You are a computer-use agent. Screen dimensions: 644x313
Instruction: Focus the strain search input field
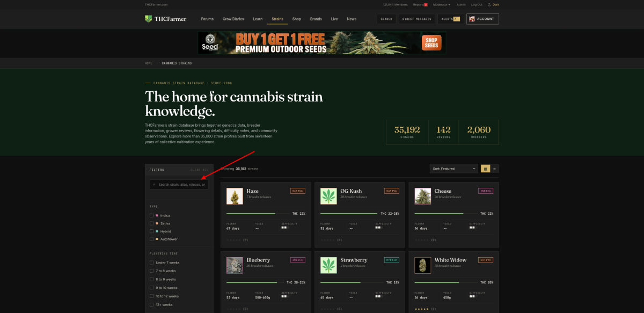[x=179, y=184]
